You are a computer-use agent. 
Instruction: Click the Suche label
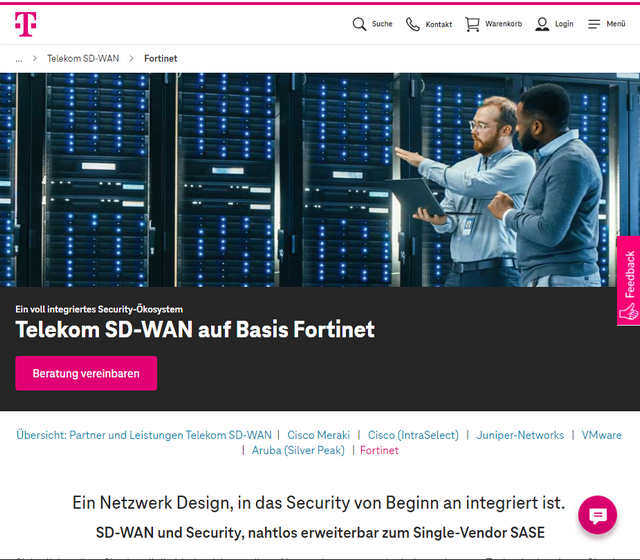[382, 24]
